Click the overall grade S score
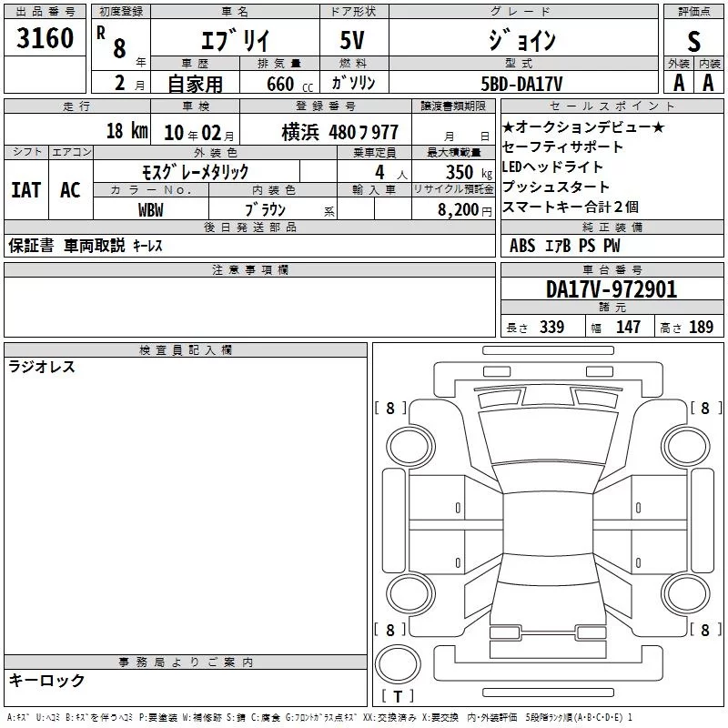 coord(694,40)
